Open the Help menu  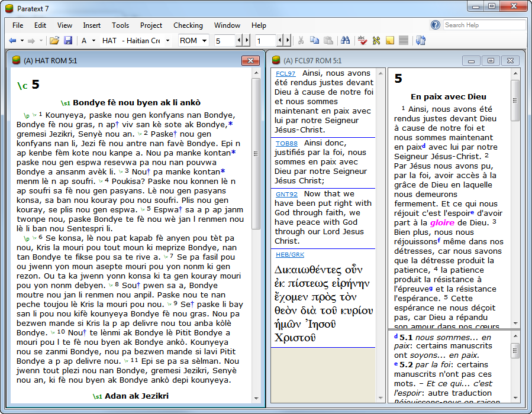coord(259,25)
